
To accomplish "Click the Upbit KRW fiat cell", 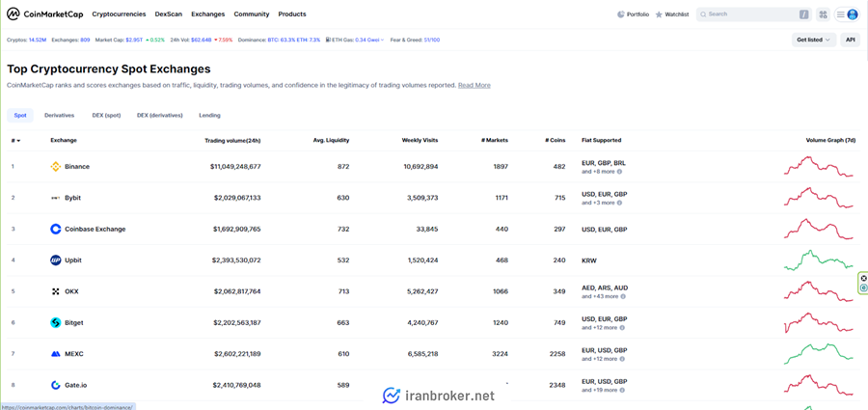I will pyautogui.click(x=589, y=260).
